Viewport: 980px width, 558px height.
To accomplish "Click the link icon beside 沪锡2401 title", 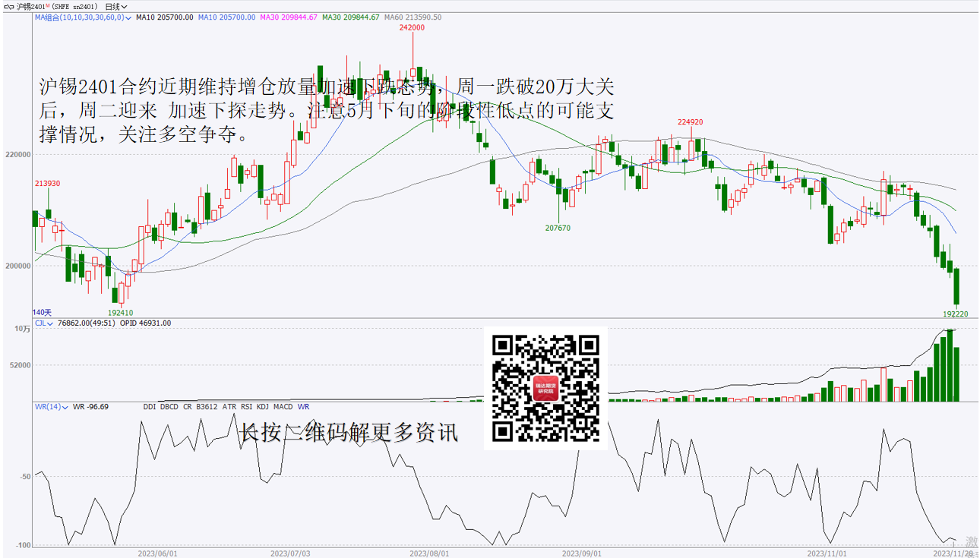I will (x=8, y=6).
